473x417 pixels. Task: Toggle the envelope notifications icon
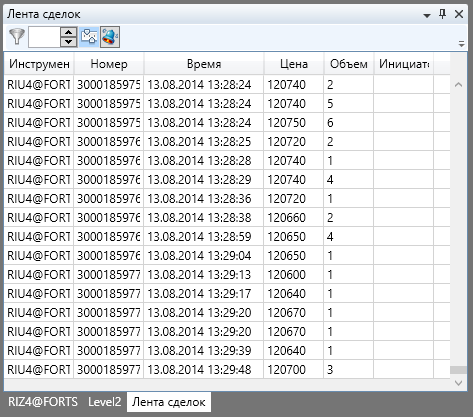click(89, 37)
